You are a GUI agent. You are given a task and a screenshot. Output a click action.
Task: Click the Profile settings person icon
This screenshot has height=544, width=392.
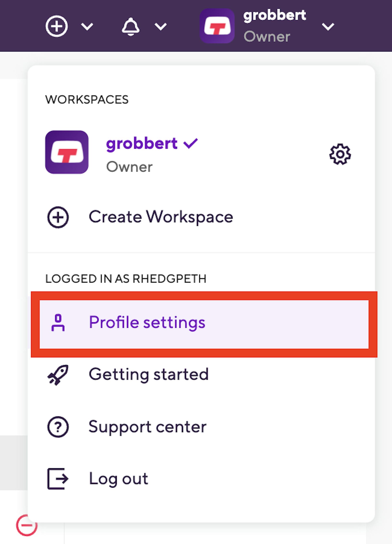[58, 323]
